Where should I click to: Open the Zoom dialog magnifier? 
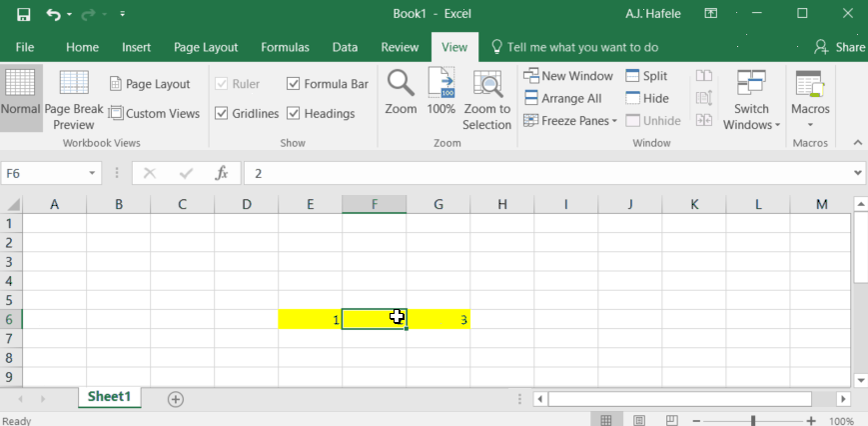click(401, 92)
